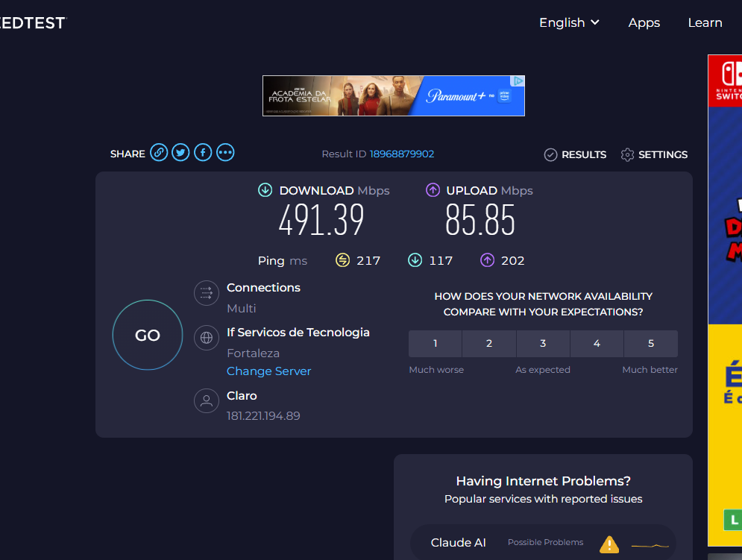Share result on Twitter
742x560 pixels.
click(180, 153)
